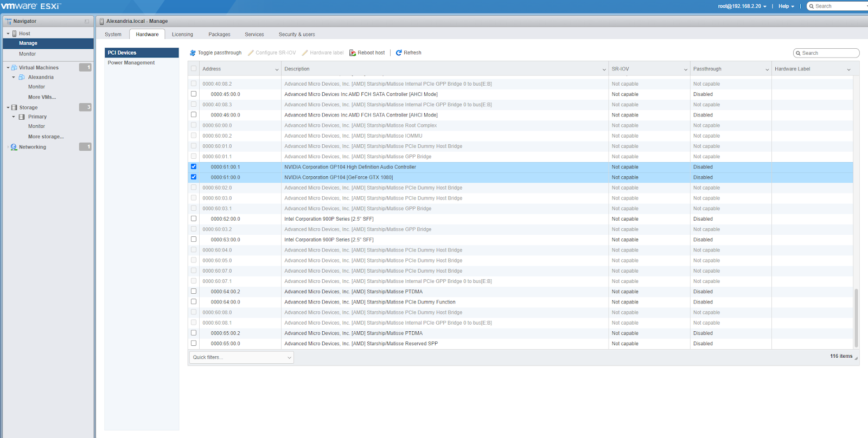Go to Security & users tab
The height and width of the screenshot is (438, 868).
coord(297,34)
